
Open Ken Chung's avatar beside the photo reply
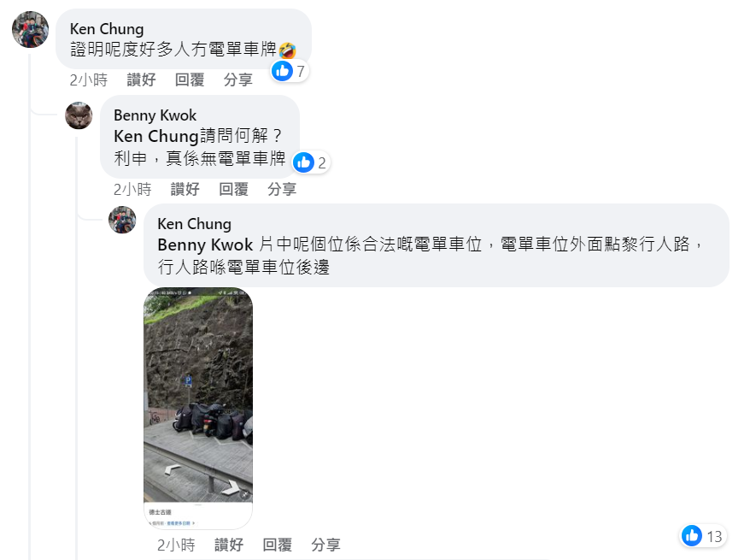[122, 220]
